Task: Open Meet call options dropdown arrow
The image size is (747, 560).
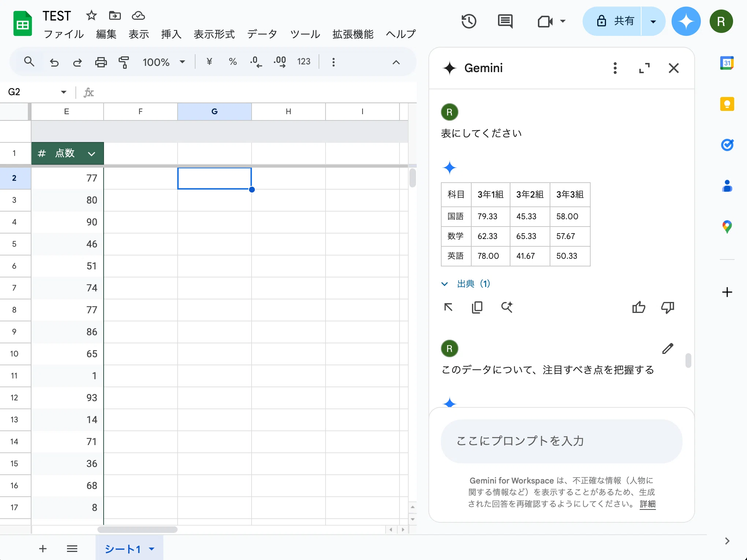Action: pos(563,21)
